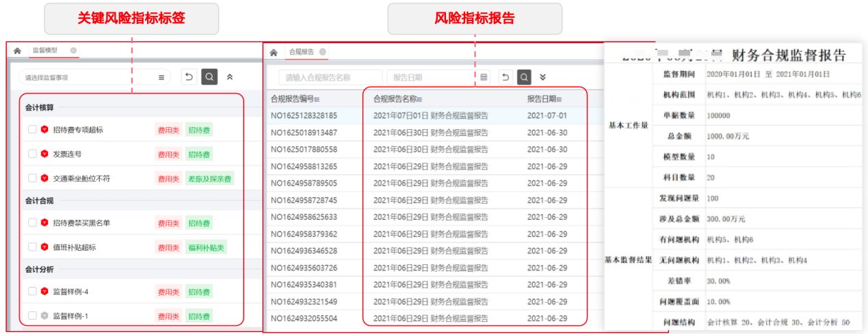Switch to the 监督模型 tab

pyautogui.click(x=45, y=51)
